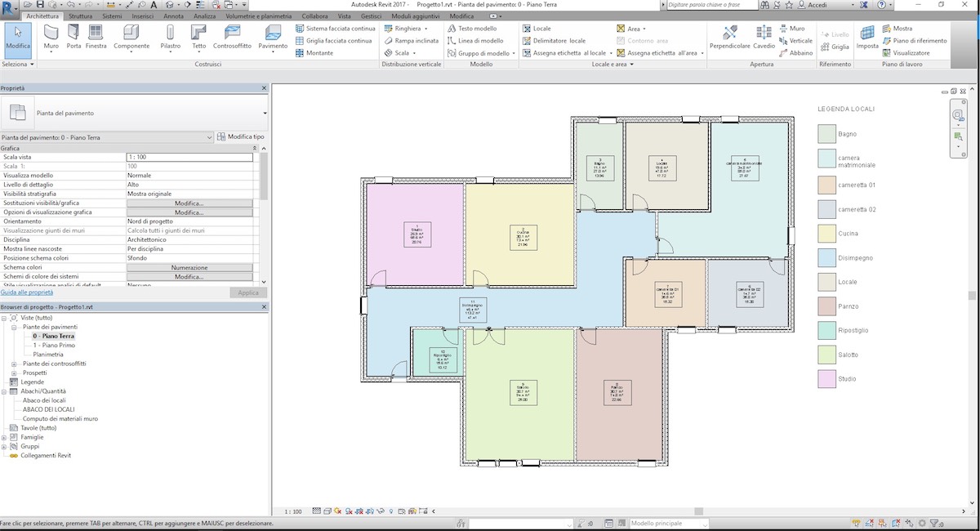This screenshot has width=980, height=531.
Task: Switch to the Struttura ribbon tab
Action: [80, 15]
